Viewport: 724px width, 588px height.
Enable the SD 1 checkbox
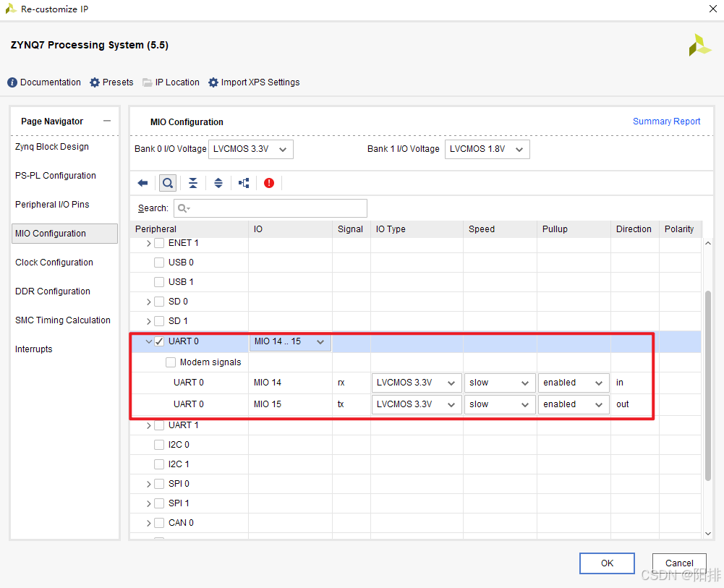[159, 321]
